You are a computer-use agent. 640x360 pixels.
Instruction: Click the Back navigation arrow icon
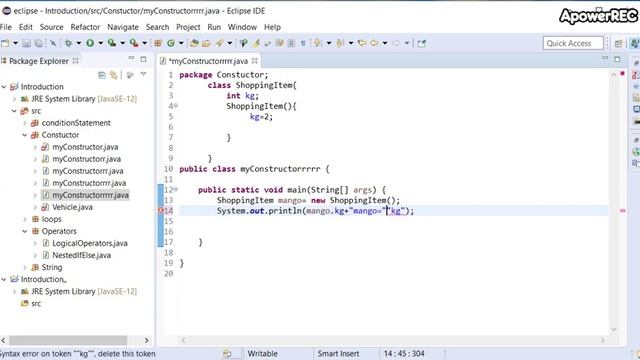374,43
